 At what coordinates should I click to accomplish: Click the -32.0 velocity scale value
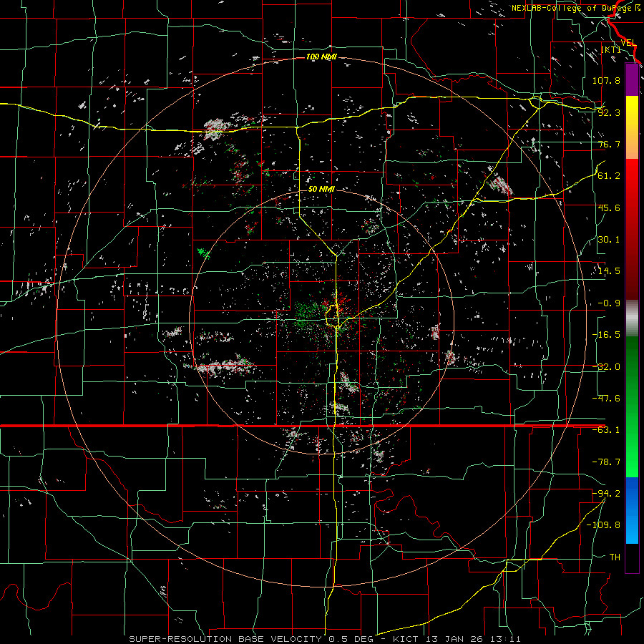[x=606, y=367]
